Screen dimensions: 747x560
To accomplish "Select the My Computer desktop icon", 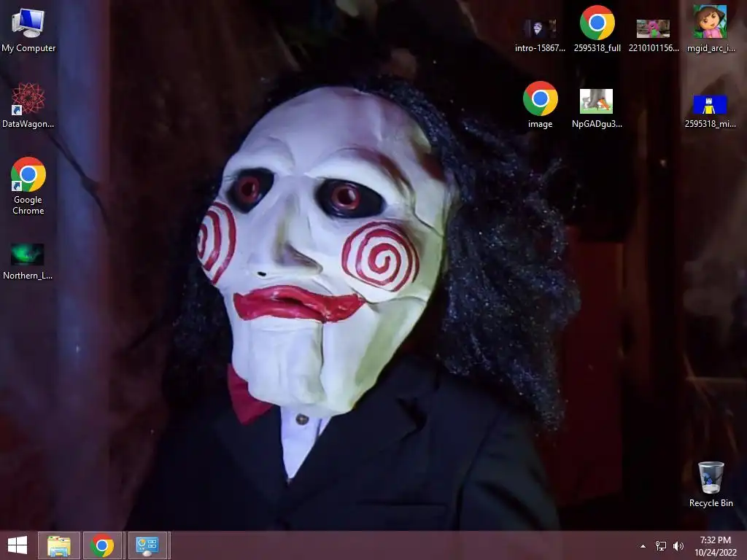I will coord(28,29).
